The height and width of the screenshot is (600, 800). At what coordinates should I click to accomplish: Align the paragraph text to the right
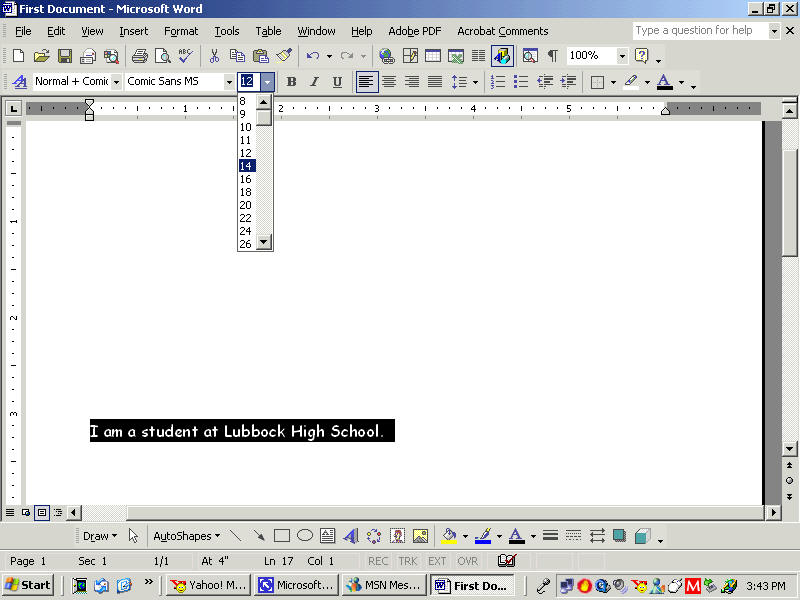coord(412,82)
